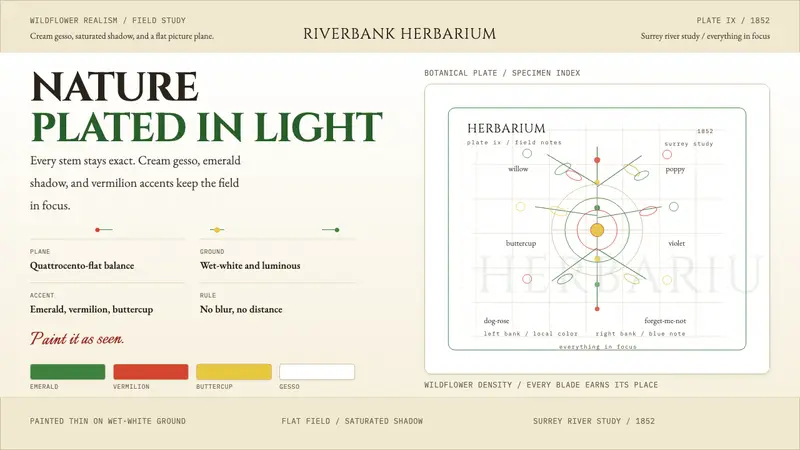Click the white circle above the violet label
Image resolution: width=800 pixels, height=450 pixels.
point(673,207)
